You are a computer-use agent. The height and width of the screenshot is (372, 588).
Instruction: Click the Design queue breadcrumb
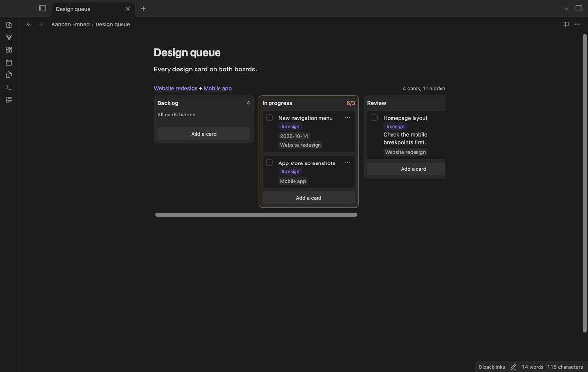tap(113, 24)
